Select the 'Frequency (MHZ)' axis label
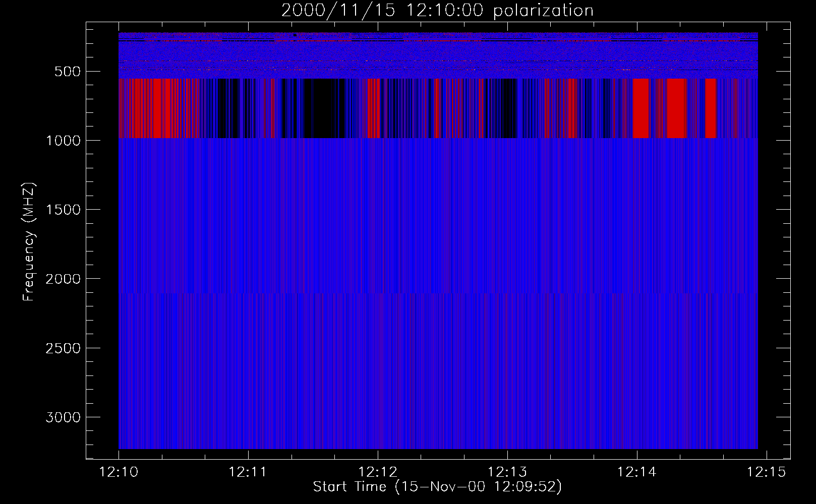Viewport: 816px width, 504px height. [x=29, y=242]
